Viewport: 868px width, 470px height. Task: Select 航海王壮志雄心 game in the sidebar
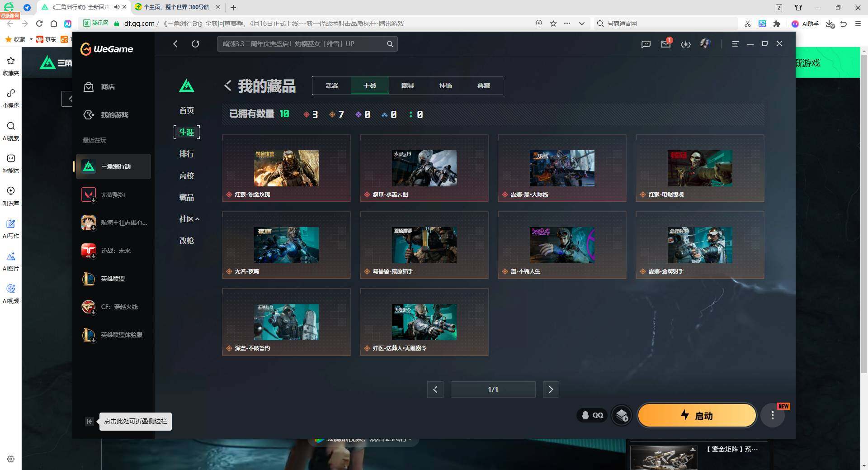[x=113, y=223]
